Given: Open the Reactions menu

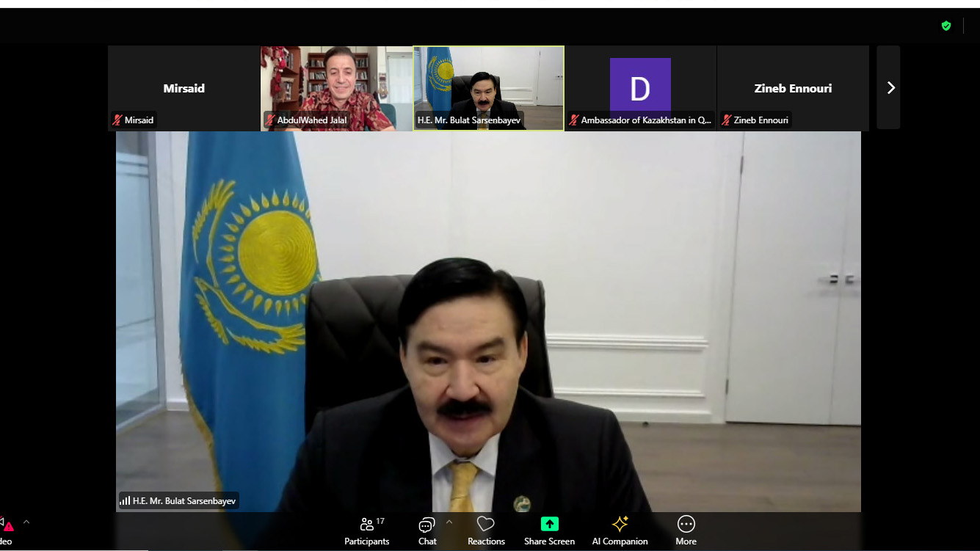Looking at the screenshot, I should 486,531.
